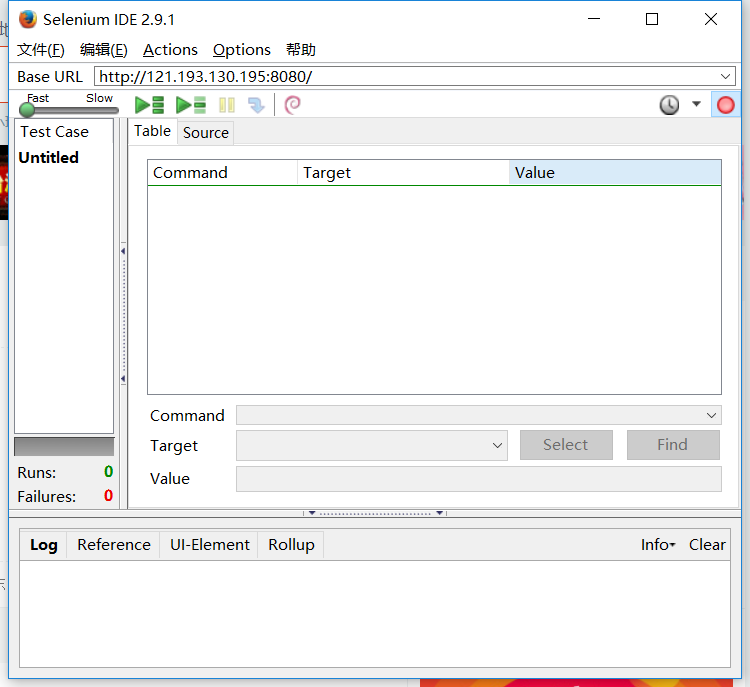This screenshot has width=750, height=687.
Task: Click the Step blue arrow icon
Action: [256, 105]
